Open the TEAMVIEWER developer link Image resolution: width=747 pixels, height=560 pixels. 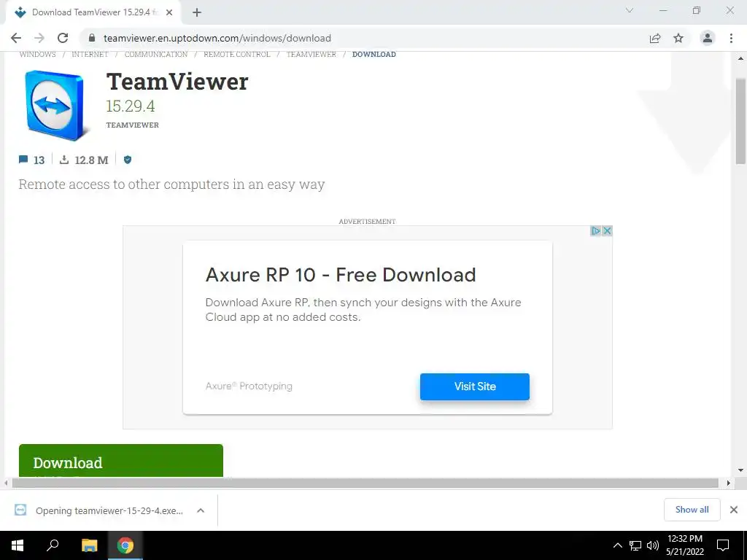[133, 125]
